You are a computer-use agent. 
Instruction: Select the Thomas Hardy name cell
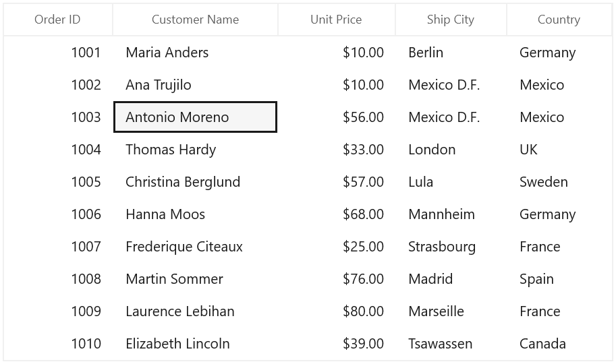(195, 150)
